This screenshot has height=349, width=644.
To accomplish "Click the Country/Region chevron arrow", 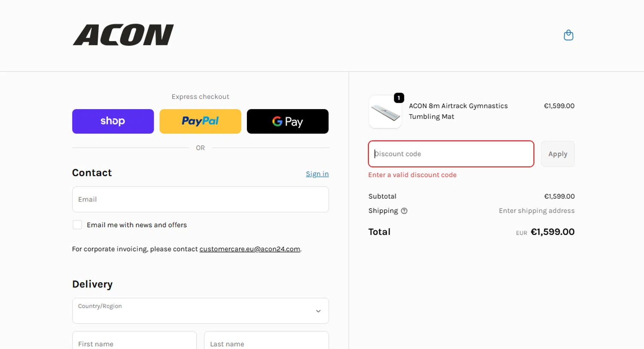I will click(318, 311).
